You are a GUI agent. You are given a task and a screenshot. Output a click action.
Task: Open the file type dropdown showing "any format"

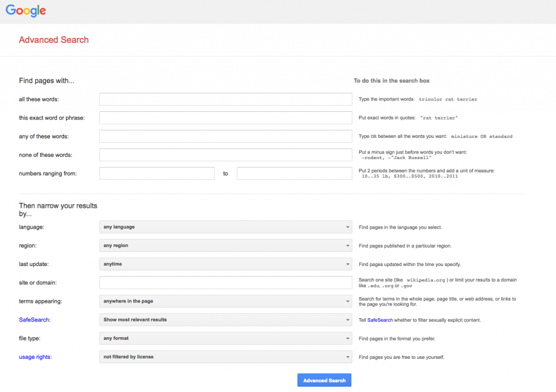[225, 338]
